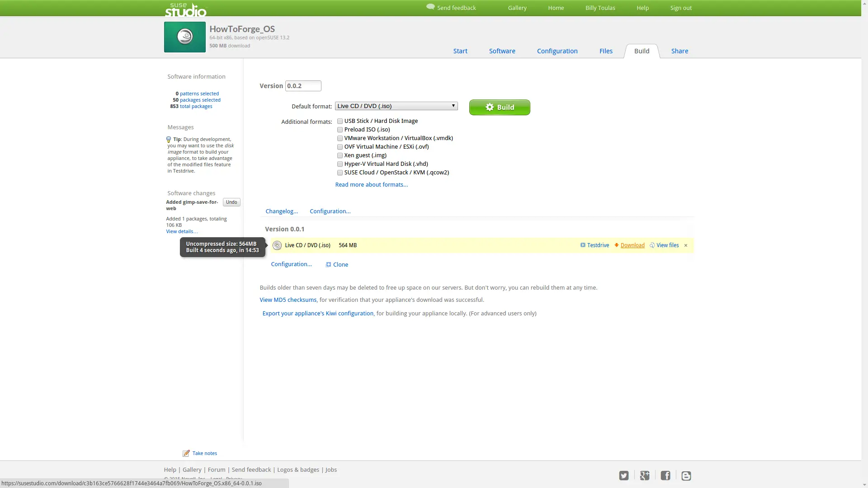The image size is (868, 488).
Task: Enable Preload ISO (.iso) format
Action: pyautogui.click(x=340, y=130)
